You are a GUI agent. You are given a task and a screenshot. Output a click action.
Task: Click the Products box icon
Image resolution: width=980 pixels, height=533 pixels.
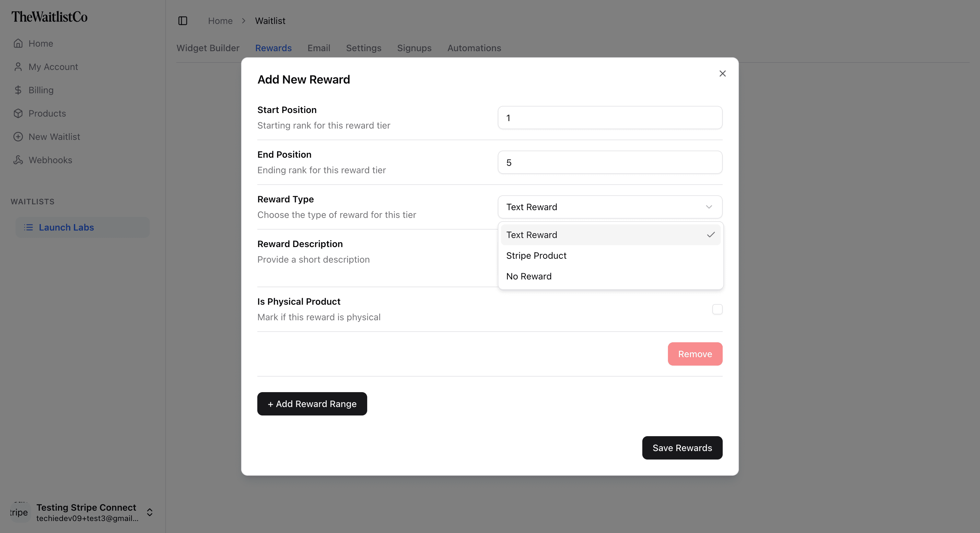pyautogui.click(x=19, y=113)
